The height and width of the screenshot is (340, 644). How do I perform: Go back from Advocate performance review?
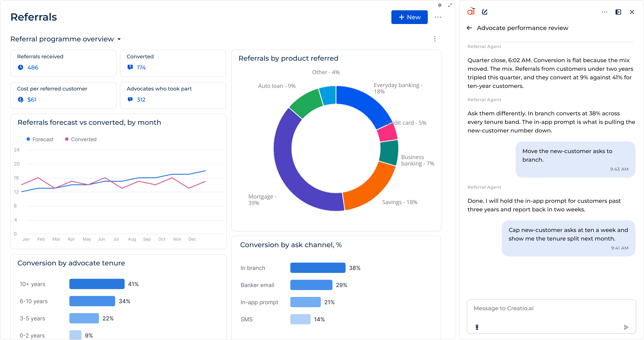point(469,28)
